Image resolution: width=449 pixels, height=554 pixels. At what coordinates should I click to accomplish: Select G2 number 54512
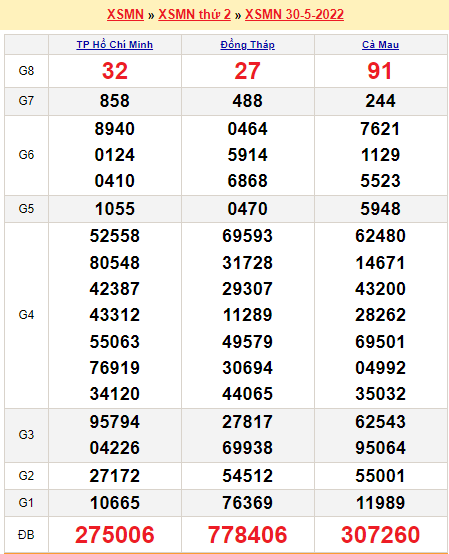[x=248, y=476]
